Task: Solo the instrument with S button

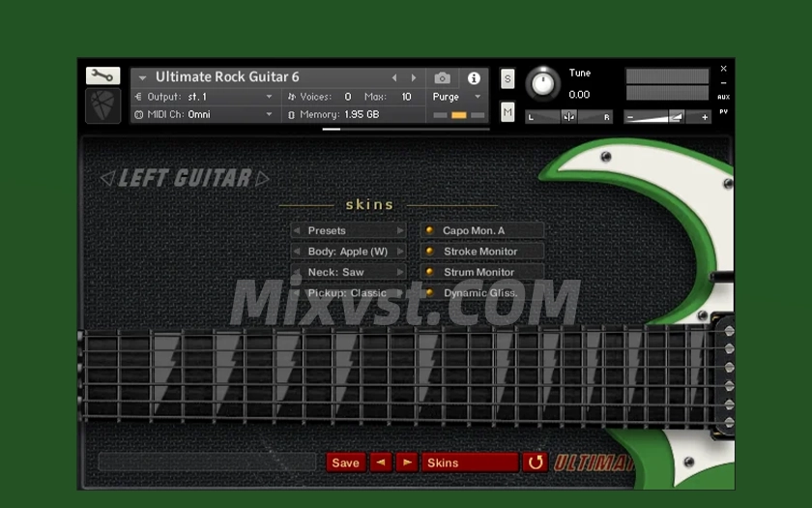Action: point(507,78)
